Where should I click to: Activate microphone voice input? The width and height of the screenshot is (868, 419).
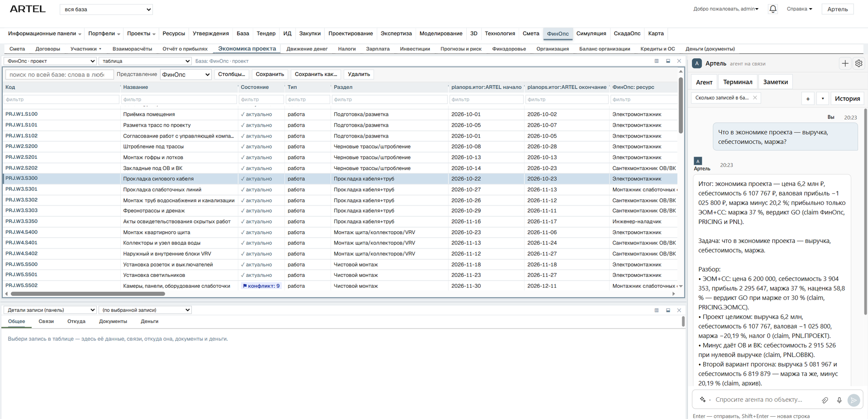coord(839,400)
